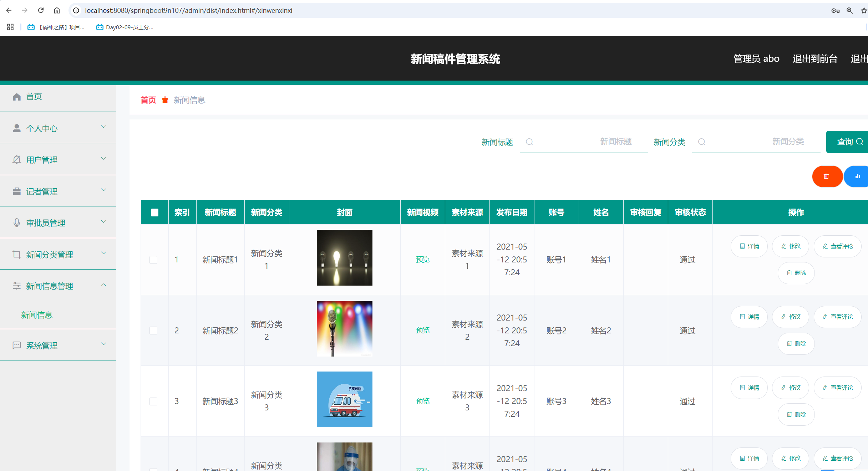Click the magnifier icon beside 新闻标题
Viewport: 868px width, 471px height.
pyautogui.click(x=529, y=142)
